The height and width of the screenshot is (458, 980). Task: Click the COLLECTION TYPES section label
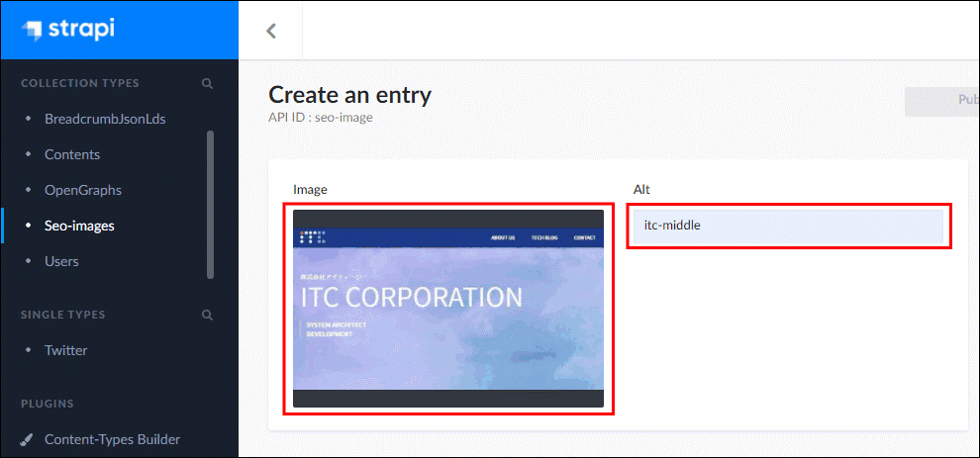(80, 84)
